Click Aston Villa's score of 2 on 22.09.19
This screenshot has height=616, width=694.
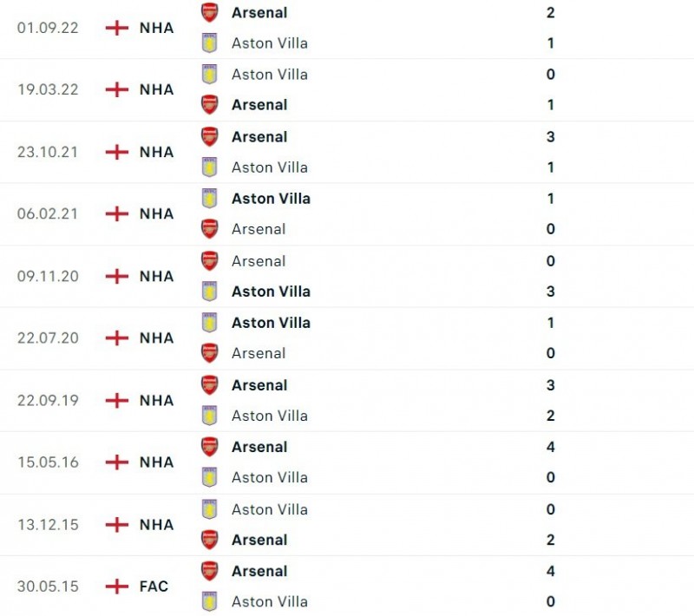tap(551, 416)
